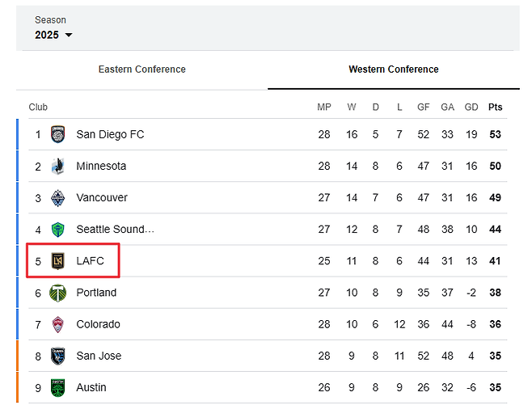Select the Western Conference tab
This screenshot has width=532, height=405.
(394, 70)
